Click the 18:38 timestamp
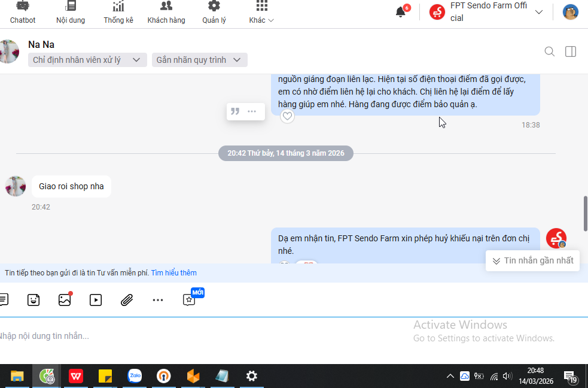The width and height of the screenshot is (588, 388). click(531, 125)
